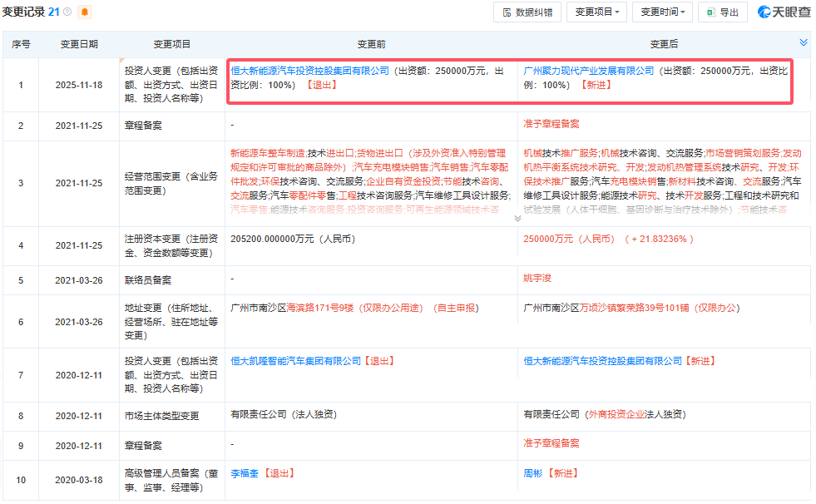Open 广州聚力现代产业发展有限公司 company link
The width and height of the screenshot is (816, 504).
[589, 72]
